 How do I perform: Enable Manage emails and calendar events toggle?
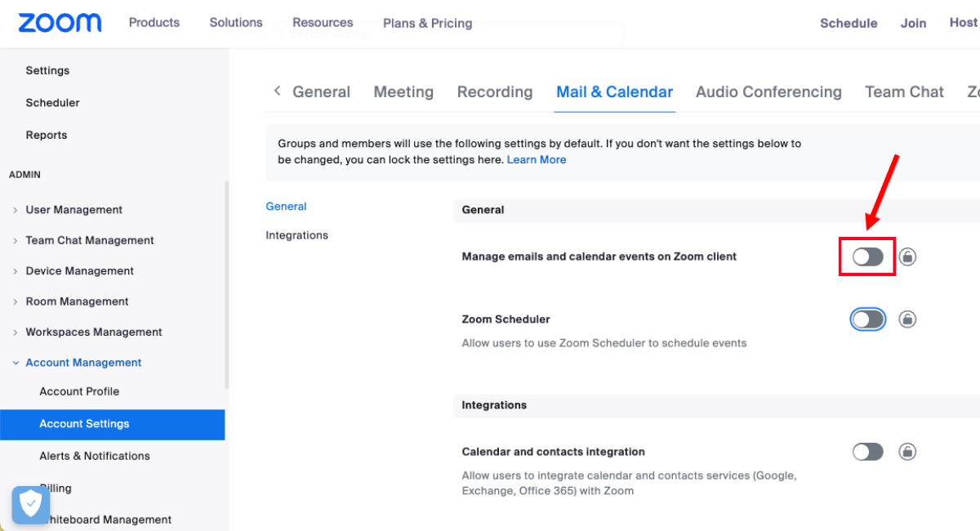(x=868, y=257)
